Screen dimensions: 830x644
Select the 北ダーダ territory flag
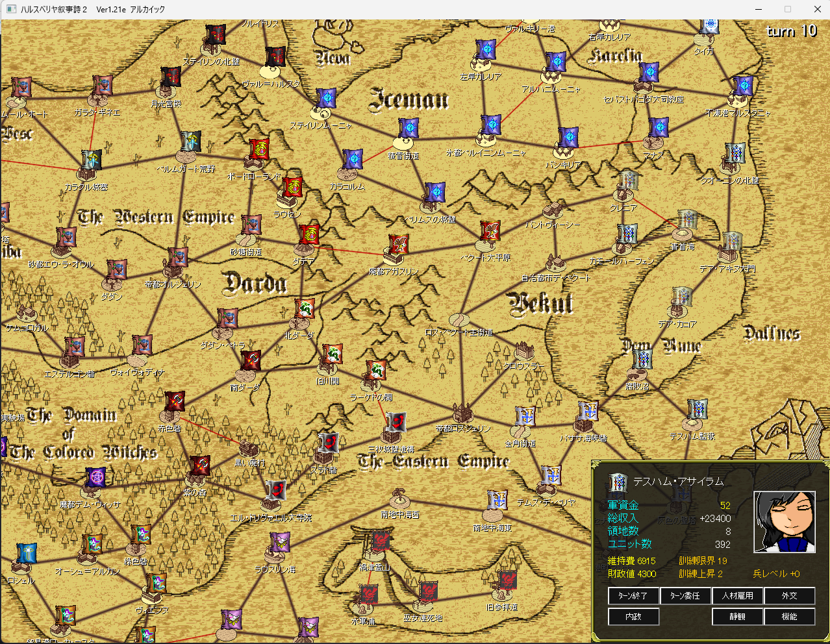pos(305,309)
